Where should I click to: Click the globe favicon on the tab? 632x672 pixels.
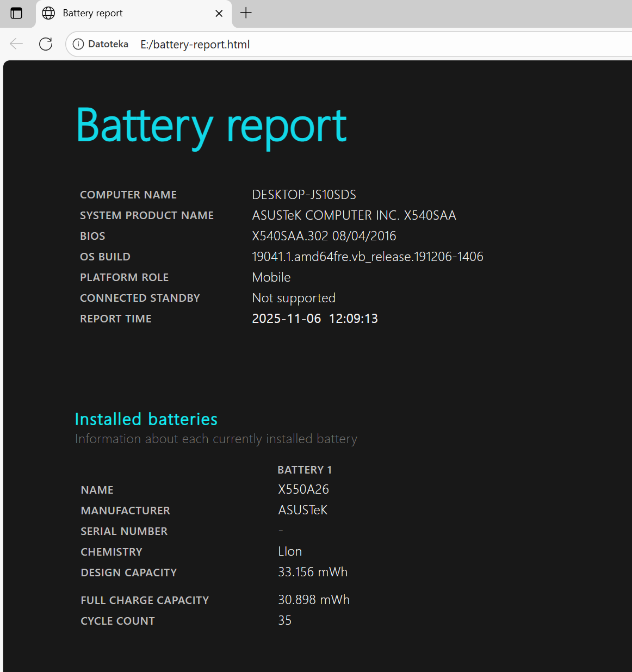pos(48,13)
